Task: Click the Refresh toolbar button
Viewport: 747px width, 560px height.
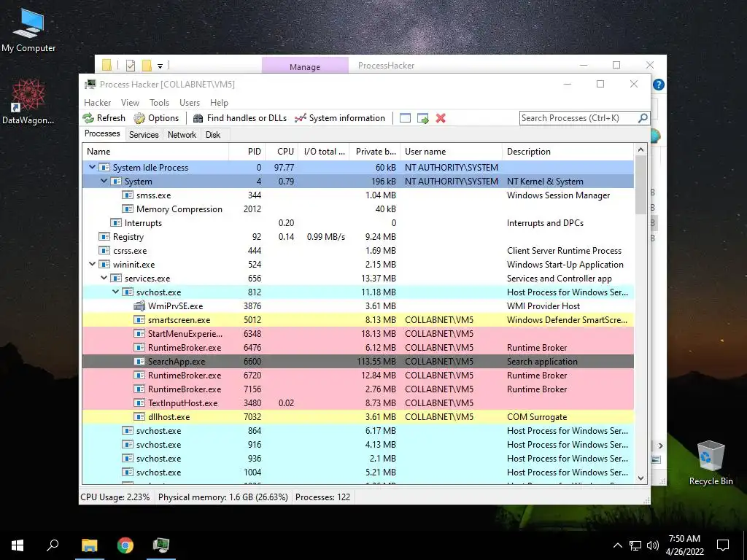Action: [104, 118]
